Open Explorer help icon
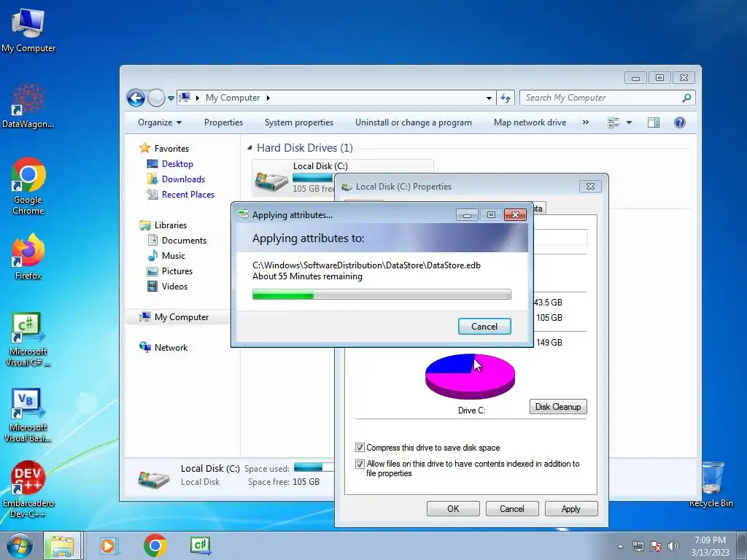747x560 pixels. 680,122
